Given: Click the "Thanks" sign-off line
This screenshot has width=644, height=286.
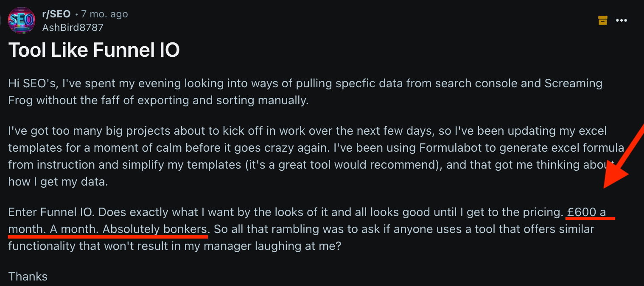Looking at the screenshot, I should [x=28, y=277].
